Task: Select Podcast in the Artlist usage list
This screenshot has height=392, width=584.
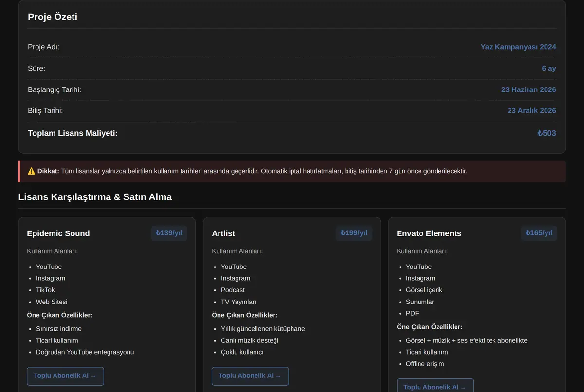Action: 233,290
